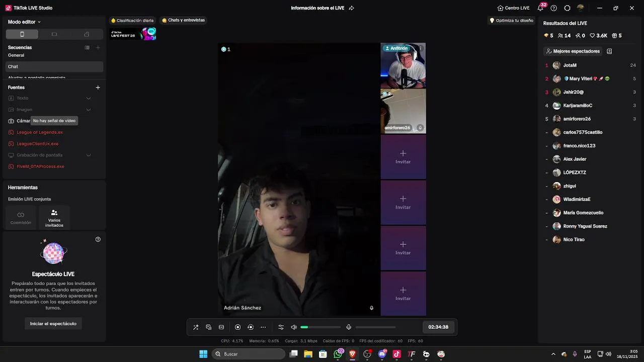Open help icon for Espectáculo LIVE
The image size is (644, 362).
[x=98, y=239]
